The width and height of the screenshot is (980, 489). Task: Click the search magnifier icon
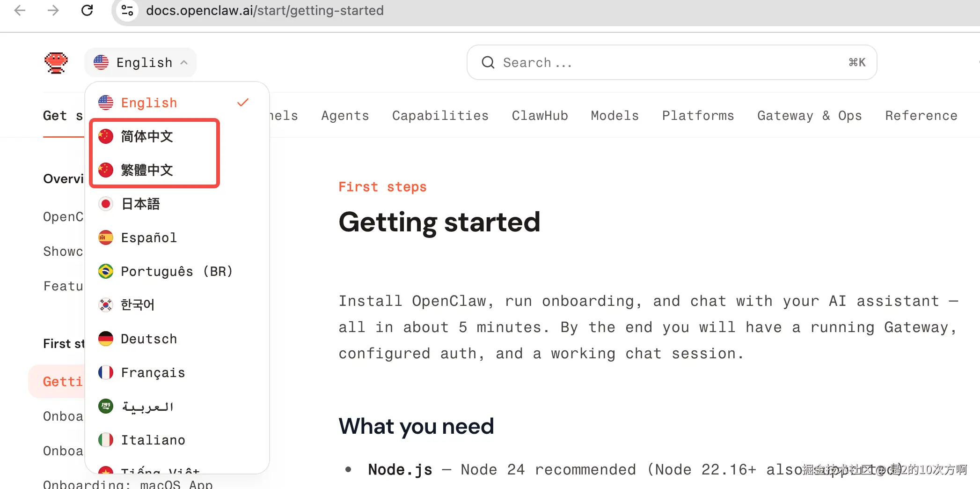tap(488, 62)
